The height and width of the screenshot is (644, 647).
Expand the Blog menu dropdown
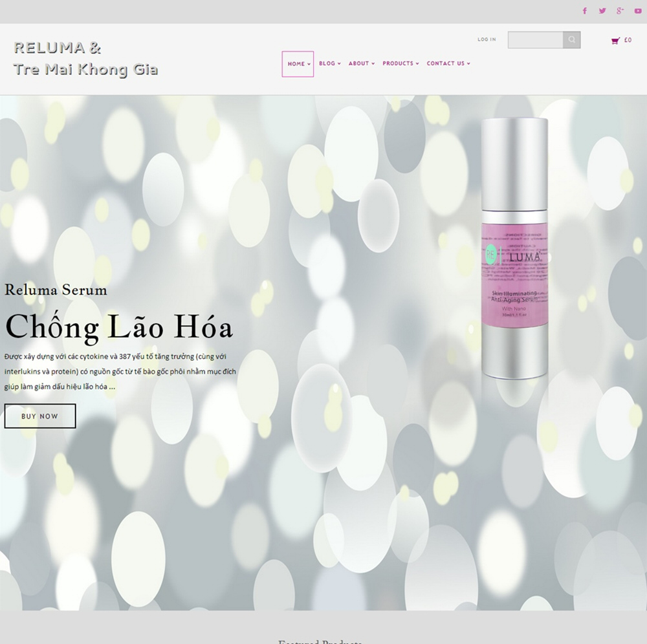pyautogui.click(x=330, y=63)
